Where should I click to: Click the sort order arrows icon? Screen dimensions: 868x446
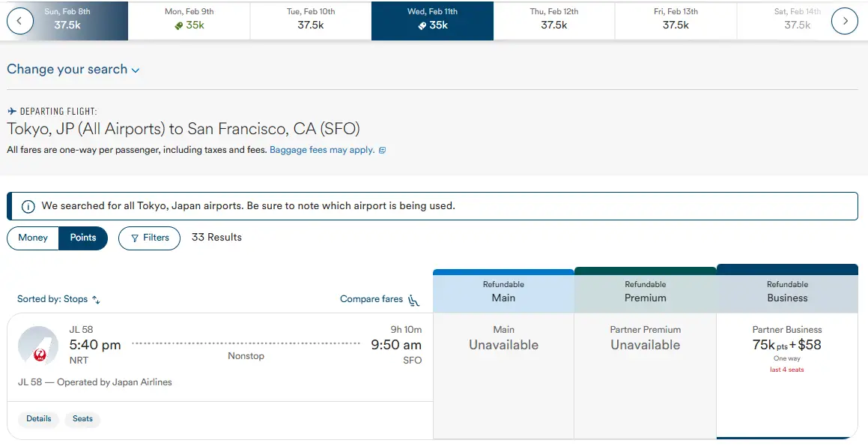click(96, 300)
